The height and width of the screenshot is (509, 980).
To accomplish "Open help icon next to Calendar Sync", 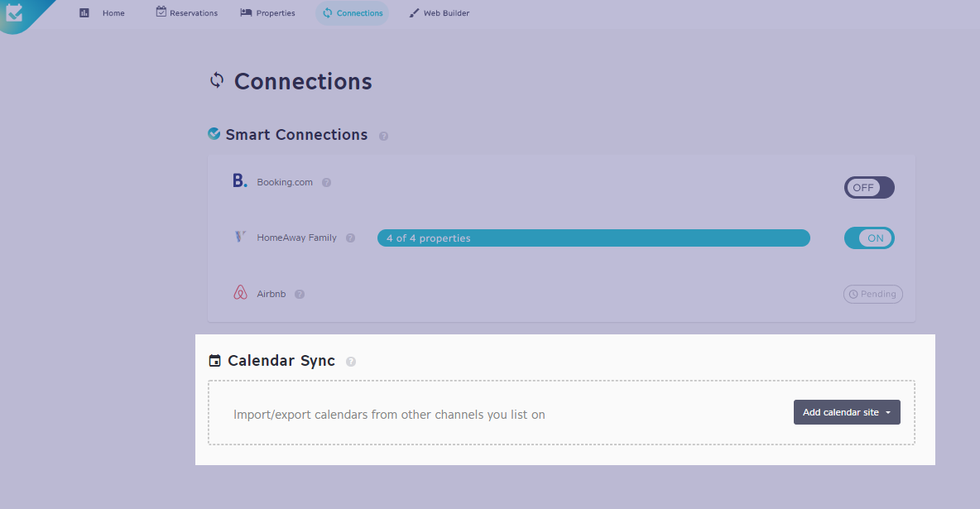I will point(351,362).
